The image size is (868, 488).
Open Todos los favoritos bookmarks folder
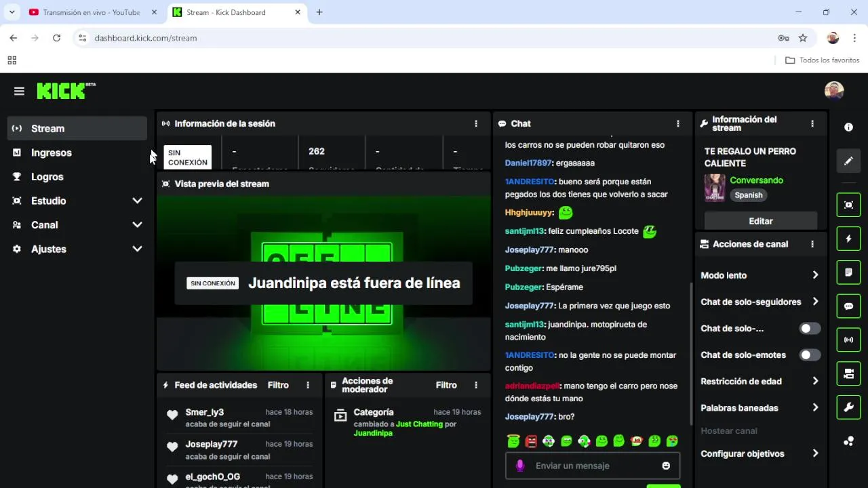(822, 60)
